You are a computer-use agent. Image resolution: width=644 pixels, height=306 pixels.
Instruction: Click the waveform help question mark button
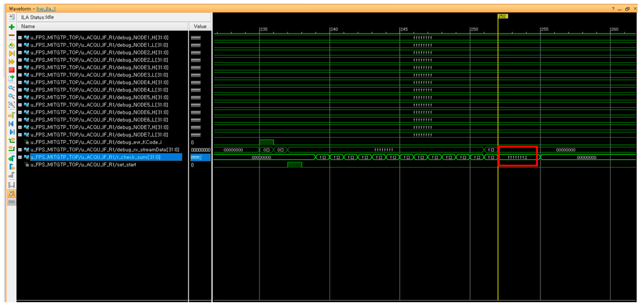coord(613,9)
